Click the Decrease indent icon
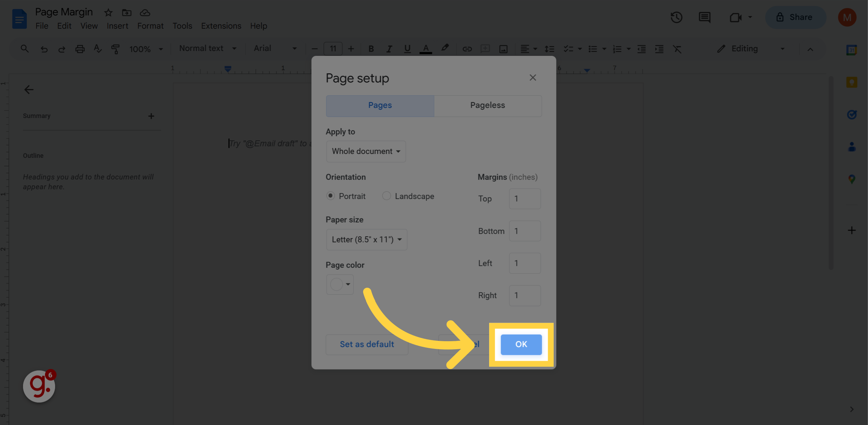The image size is (868, 425). pyautogui.click(x=642, y=49)
